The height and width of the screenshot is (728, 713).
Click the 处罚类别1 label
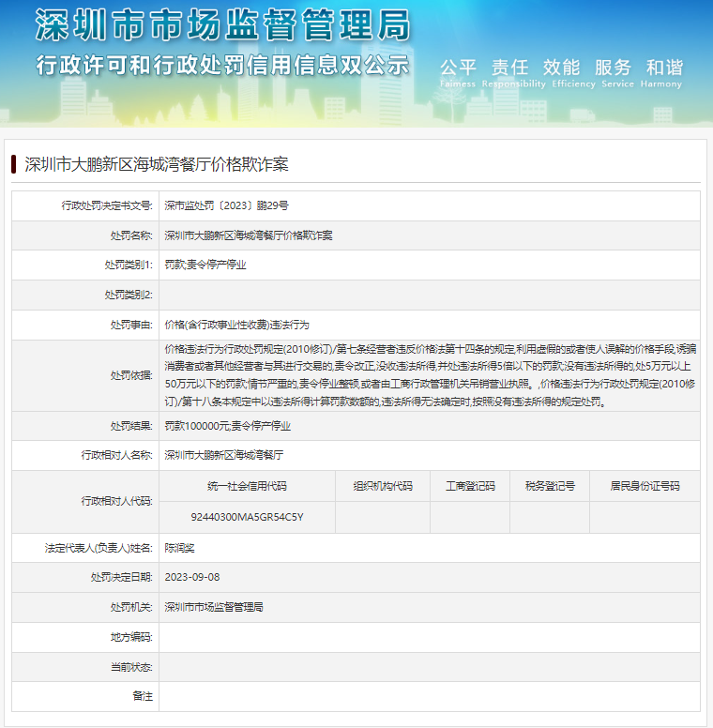pos(129,265)
